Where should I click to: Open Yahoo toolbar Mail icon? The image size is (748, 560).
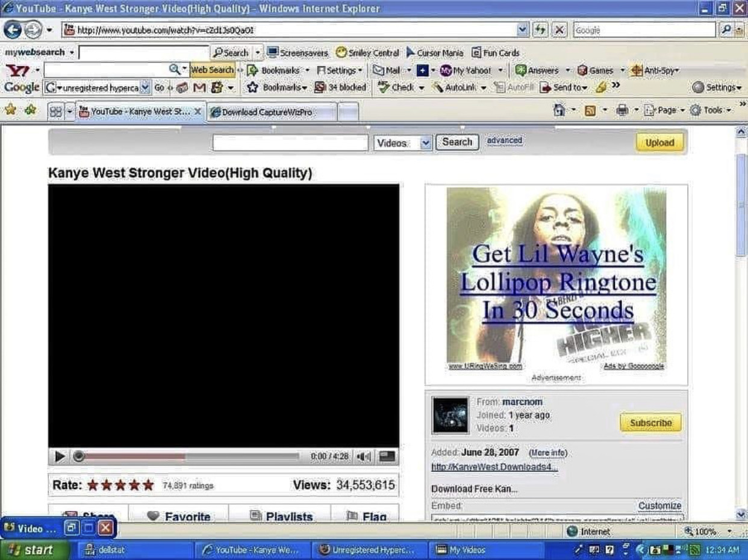pos(385,70)
